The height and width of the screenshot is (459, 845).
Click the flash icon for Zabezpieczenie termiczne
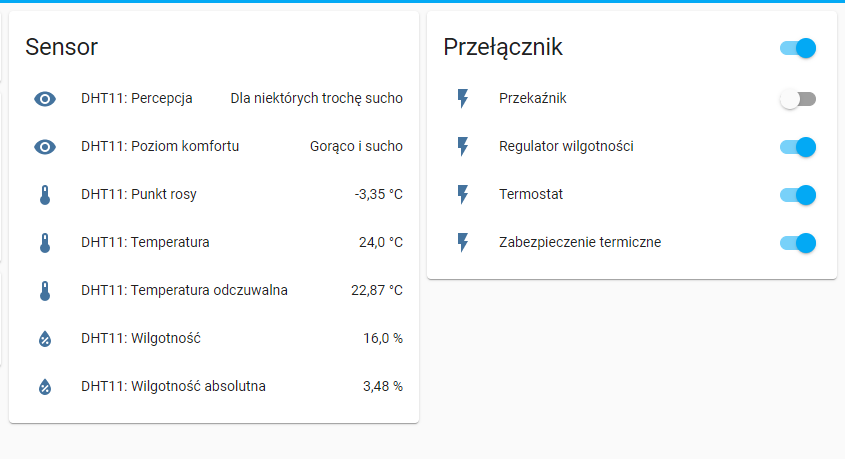(463, 242)
